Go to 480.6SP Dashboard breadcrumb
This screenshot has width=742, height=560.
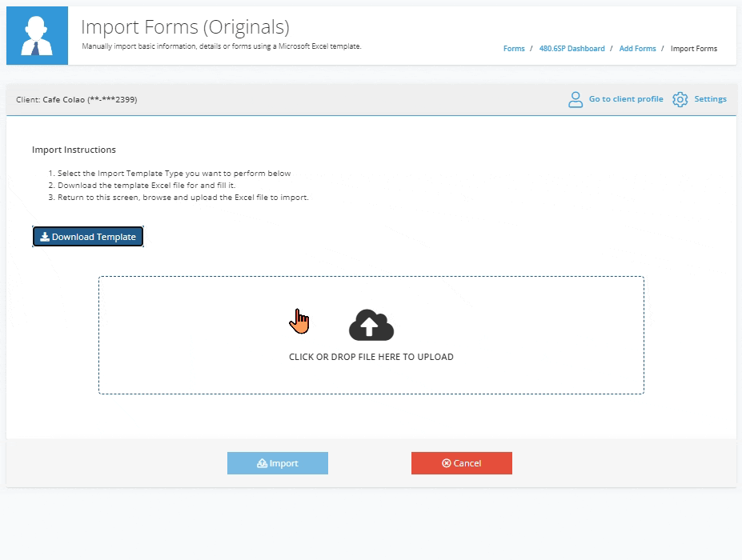coord(572,49)
